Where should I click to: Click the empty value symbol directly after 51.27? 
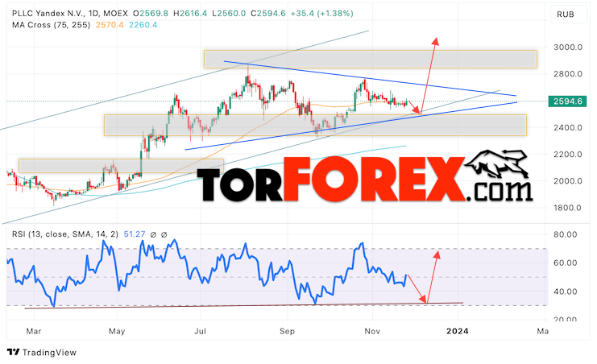coord(153,234)
